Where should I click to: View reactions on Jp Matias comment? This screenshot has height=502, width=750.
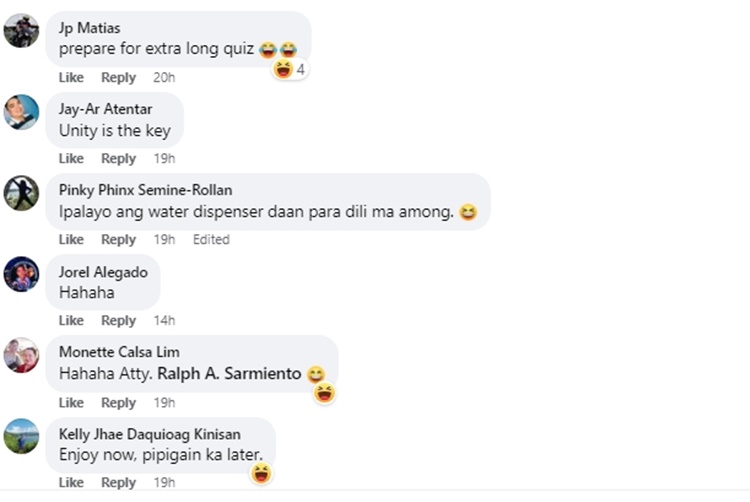[290, 69]
